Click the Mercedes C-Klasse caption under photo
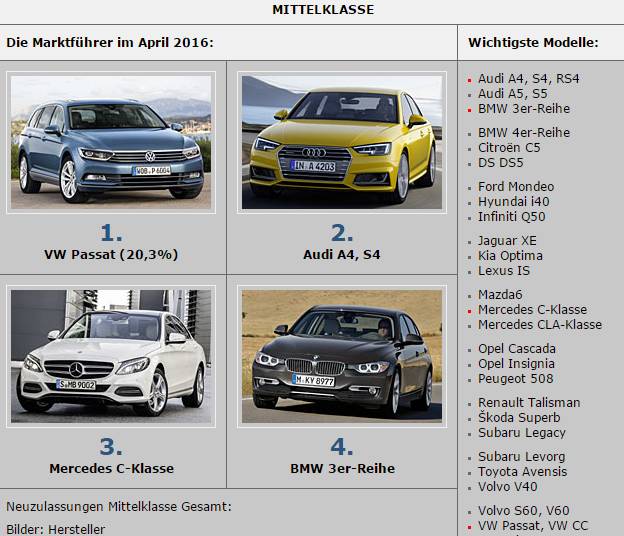624x536 pixels. tap(111, 468)
